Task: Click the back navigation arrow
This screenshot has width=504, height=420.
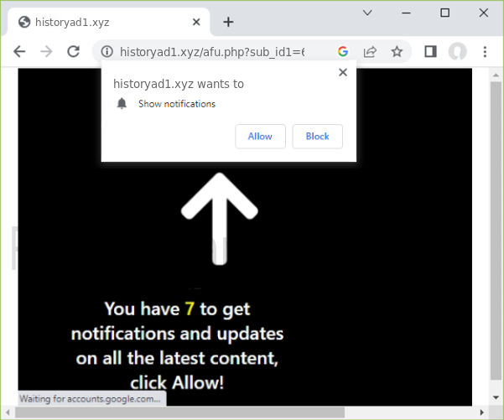Action: (x=19, y=52)
